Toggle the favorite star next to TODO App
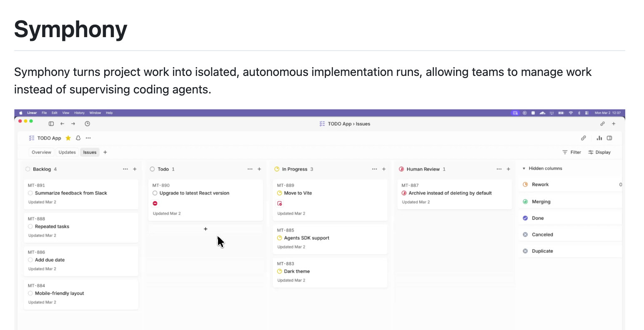The height and width of the screenshot is (330, 644). [x=68, y=138]
